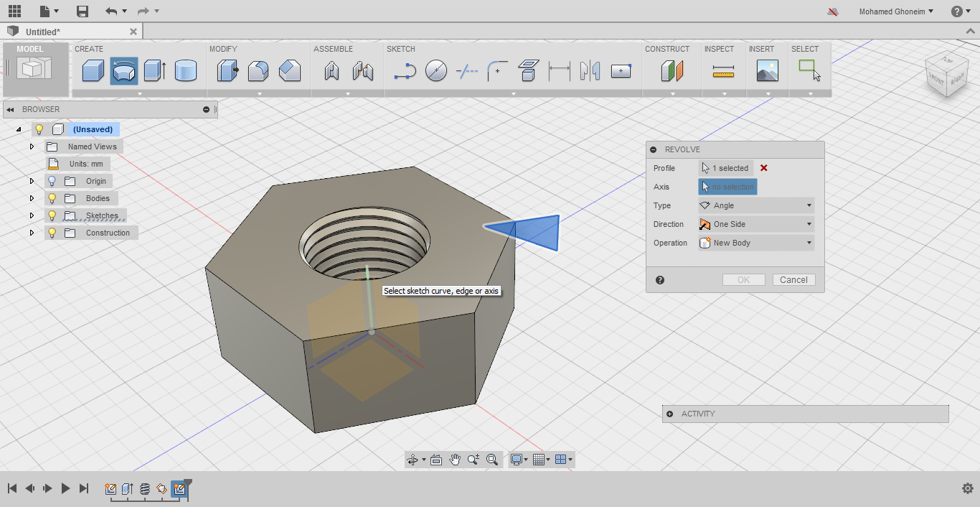
Task: Switch to the Untitled* document tab
Action: pos(43,32)
